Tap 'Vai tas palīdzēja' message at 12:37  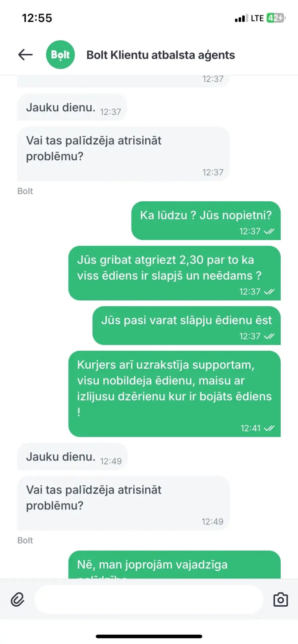pyautogui.click(x=123, y=154)
